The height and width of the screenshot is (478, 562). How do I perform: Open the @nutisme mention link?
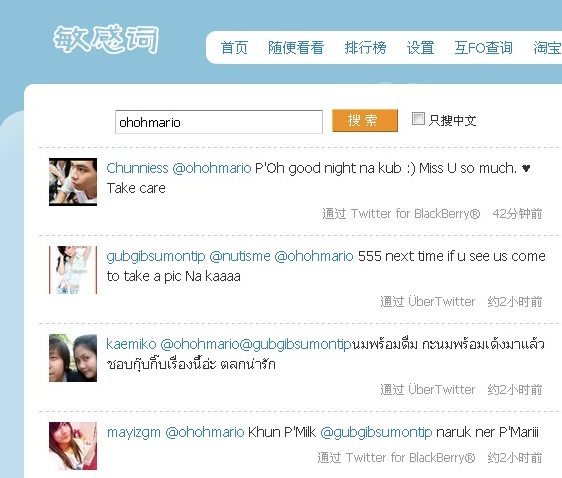pos(240,256)
